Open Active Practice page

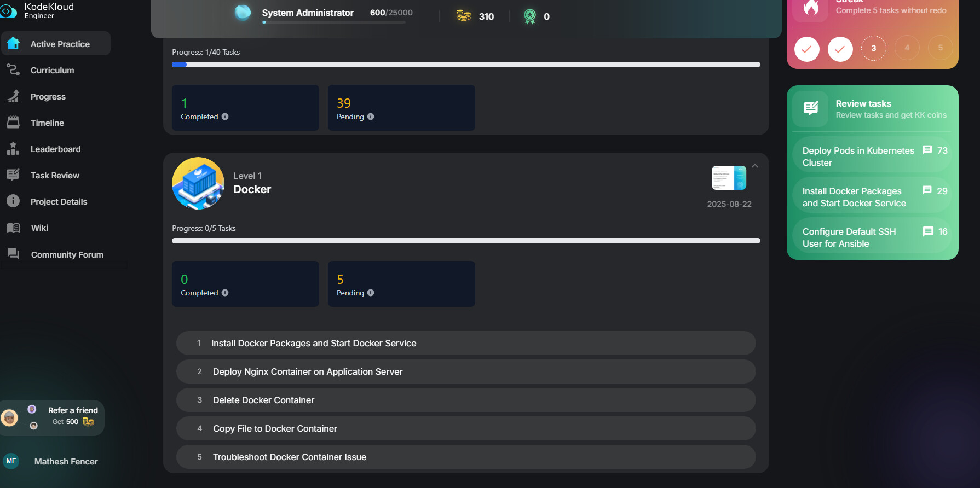56,44
